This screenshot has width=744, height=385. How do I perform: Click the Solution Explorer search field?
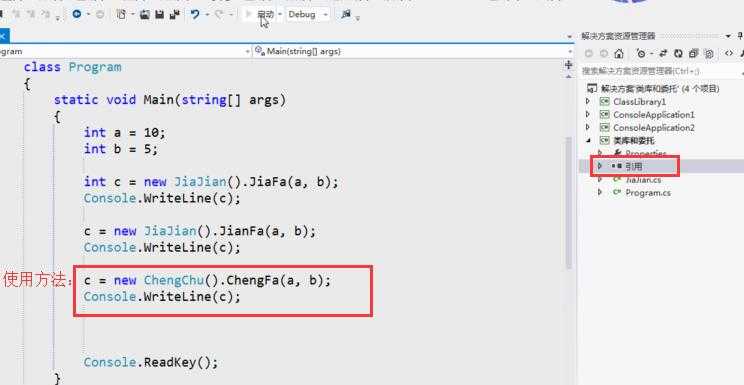coord(662,71)
